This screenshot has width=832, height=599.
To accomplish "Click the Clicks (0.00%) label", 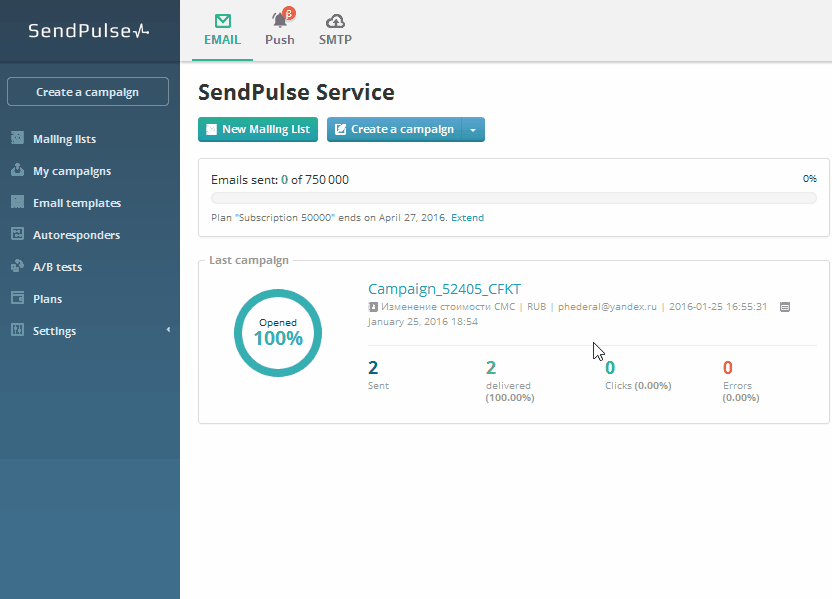I will click(x=638, y=386).
